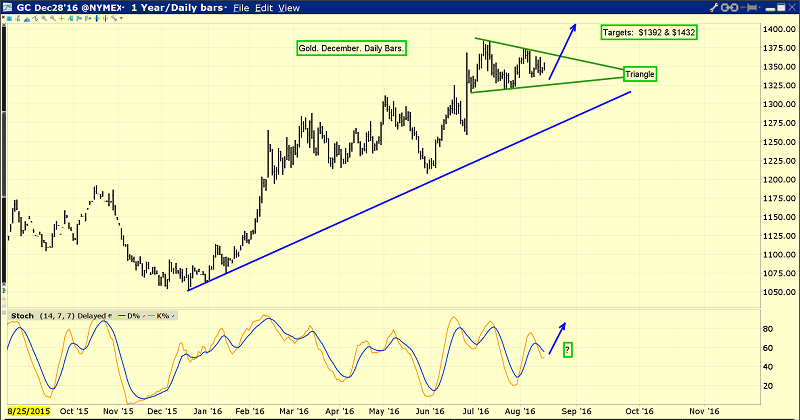Click the pin icon in the title bar
Screen dimensions: 800x420
coord(748,7)
